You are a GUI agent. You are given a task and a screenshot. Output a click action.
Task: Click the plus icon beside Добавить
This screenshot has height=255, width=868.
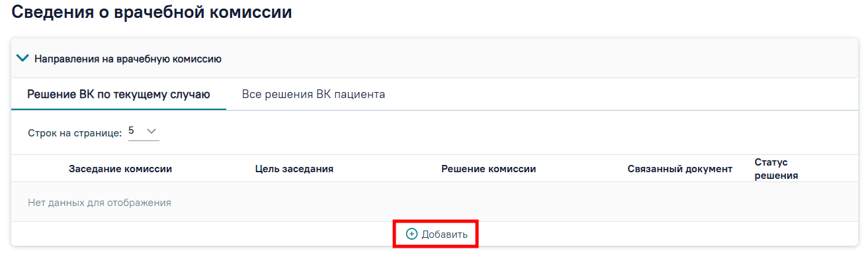pos(412,234)
